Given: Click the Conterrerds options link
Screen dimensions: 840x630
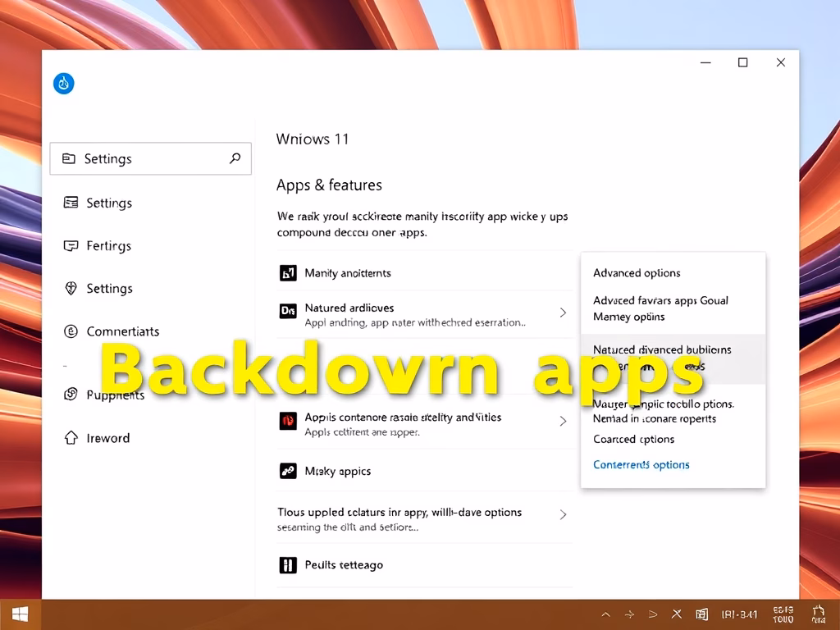Looking at the screenshot, I should tap(641, 464).
